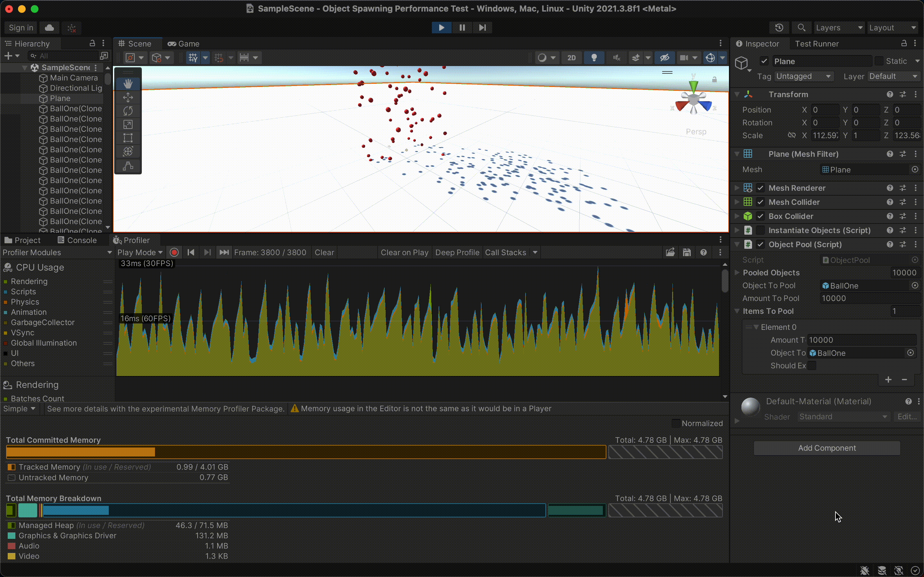Toggle 2D mode in Scene view
Screen dimensions: 924x577
[572, 58]
